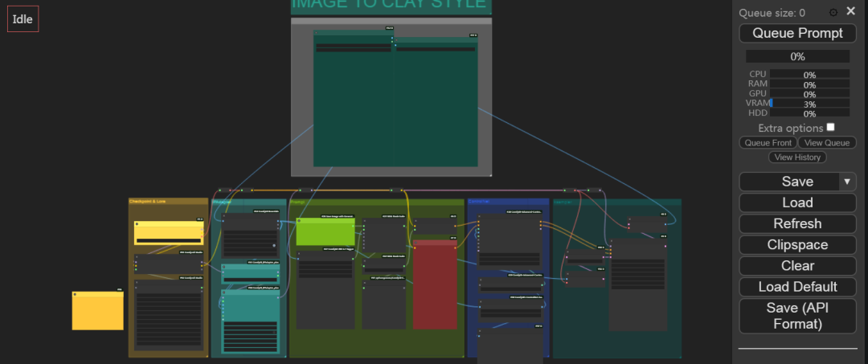The width and height of the screenshot is (868, 364).
Task: Click the HDD usage bar
Action: (x=809, y=113)
